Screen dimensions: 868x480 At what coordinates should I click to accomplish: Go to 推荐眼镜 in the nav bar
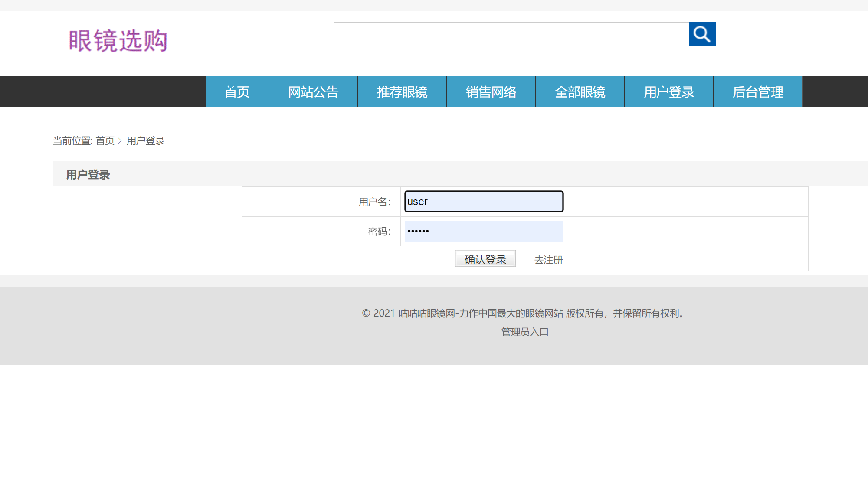(402, 92)
